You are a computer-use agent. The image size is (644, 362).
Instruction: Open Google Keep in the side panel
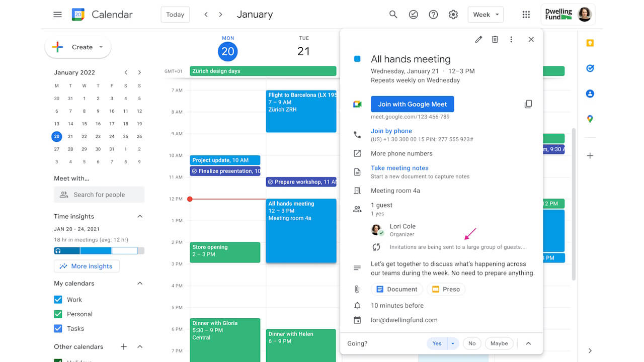pos(590,43)
